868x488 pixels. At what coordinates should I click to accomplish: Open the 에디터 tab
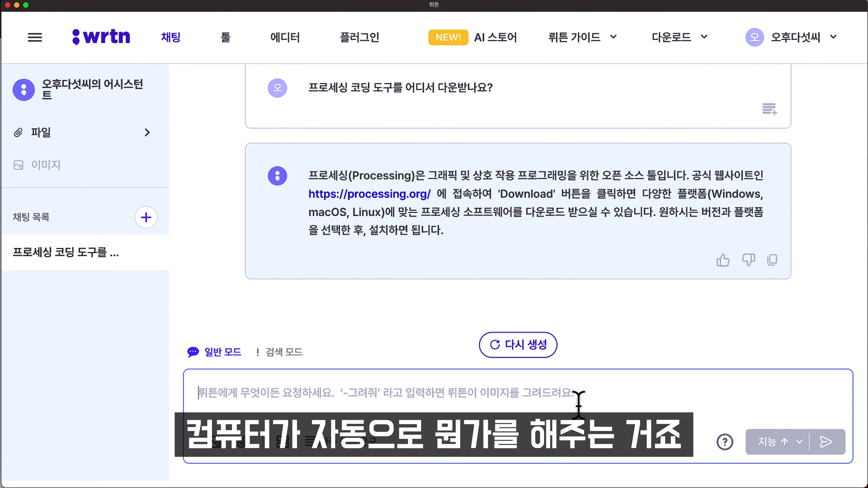(285, 37)
